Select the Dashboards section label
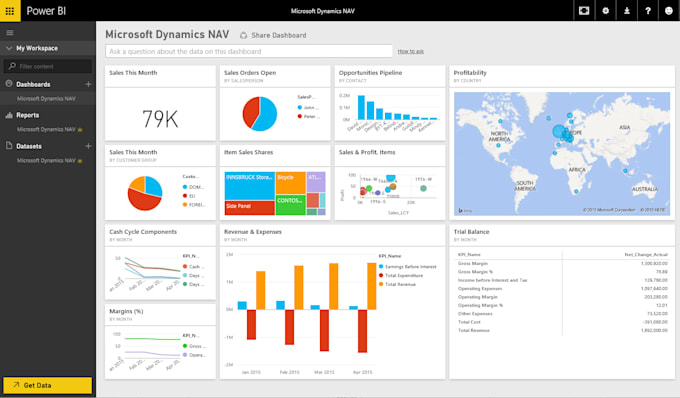Image resolution: width=680 pixels, height=398 pixels. [x=33, y=84]
